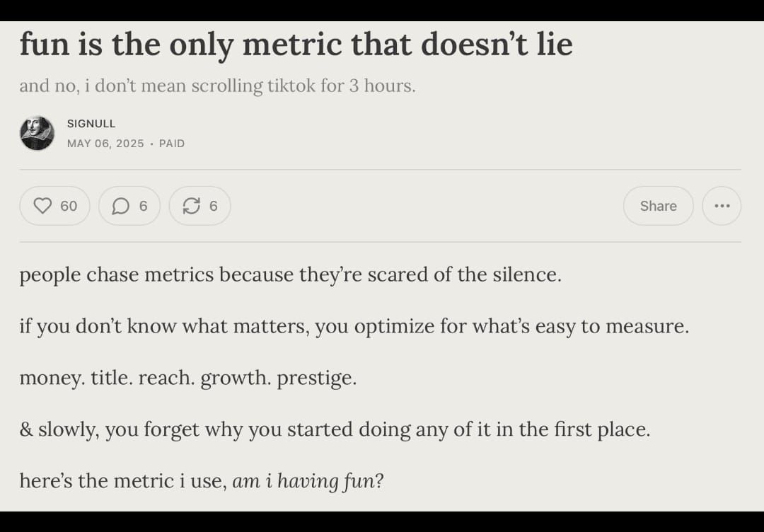Click the 'money. title. reach. growth. prestige.' line
This screenshot has width=764, height=532.
point(188,378)
